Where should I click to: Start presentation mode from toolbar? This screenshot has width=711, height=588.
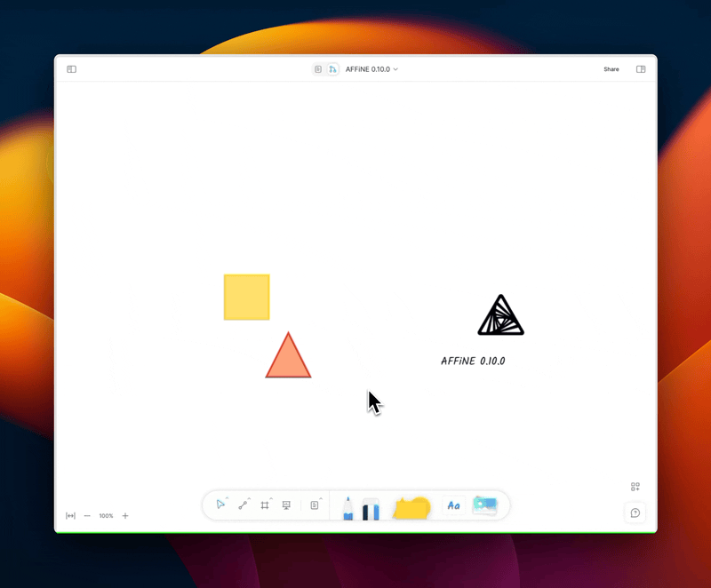286,505
